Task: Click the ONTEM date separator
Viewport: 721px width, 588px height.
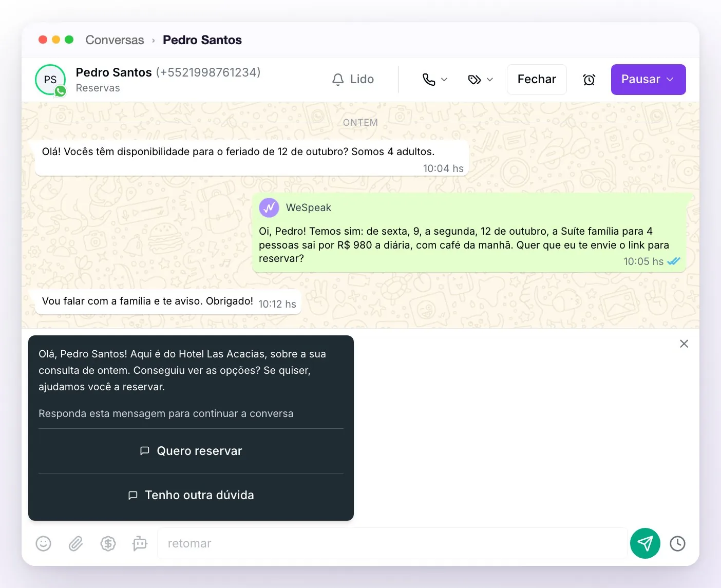Action: (x=360, y=123)
